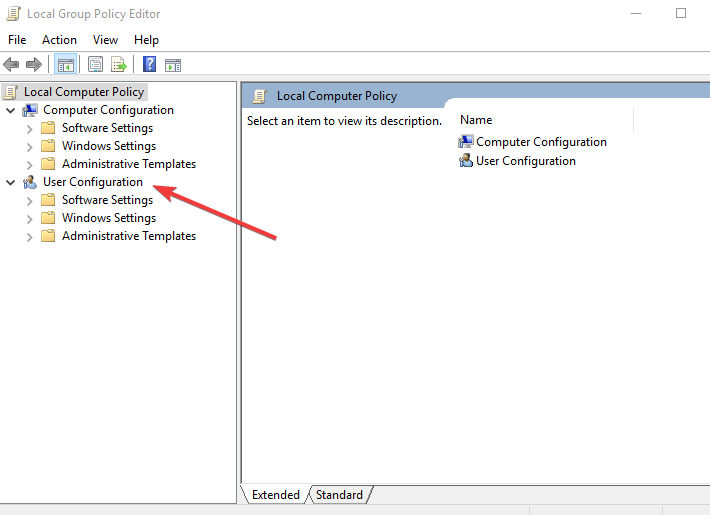
Task: Maximize the Local Group Policy Editor window
Action: pyautogui.click(x=681, y=14)
